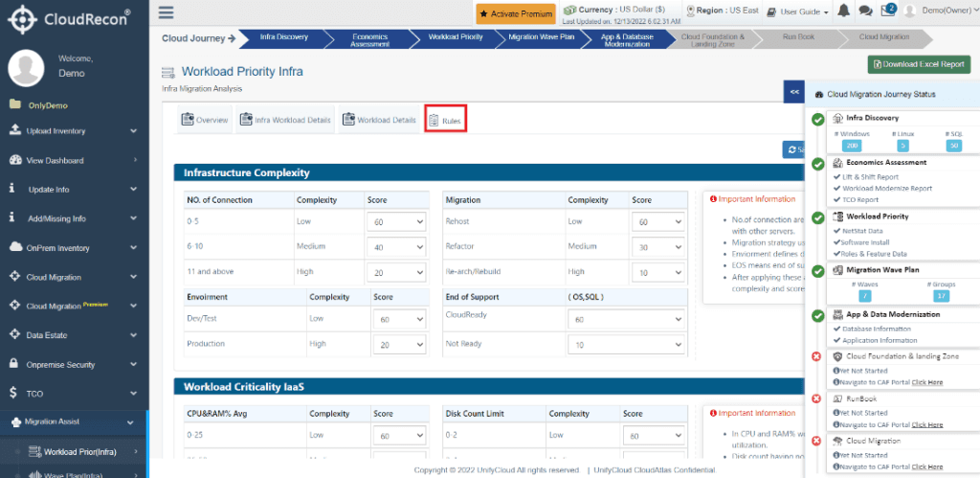Click the Activate Premium button
Image resolution: width=980 pixels, height=478 pixels.
(x=516, y=13)
